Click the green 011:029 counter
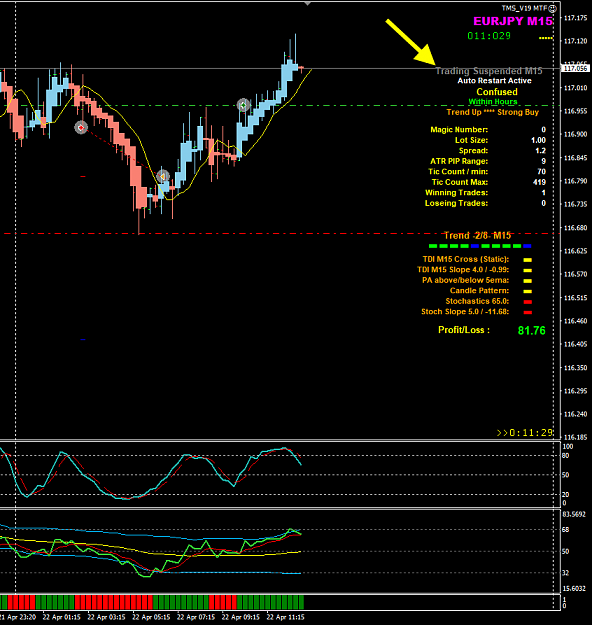592x625 pixels. [489, 36]
